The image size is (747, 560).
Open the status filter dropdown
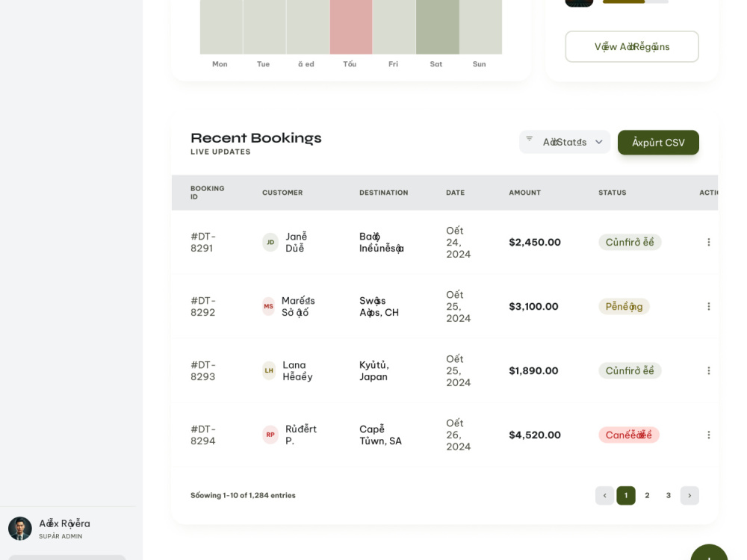pos(565,142)
